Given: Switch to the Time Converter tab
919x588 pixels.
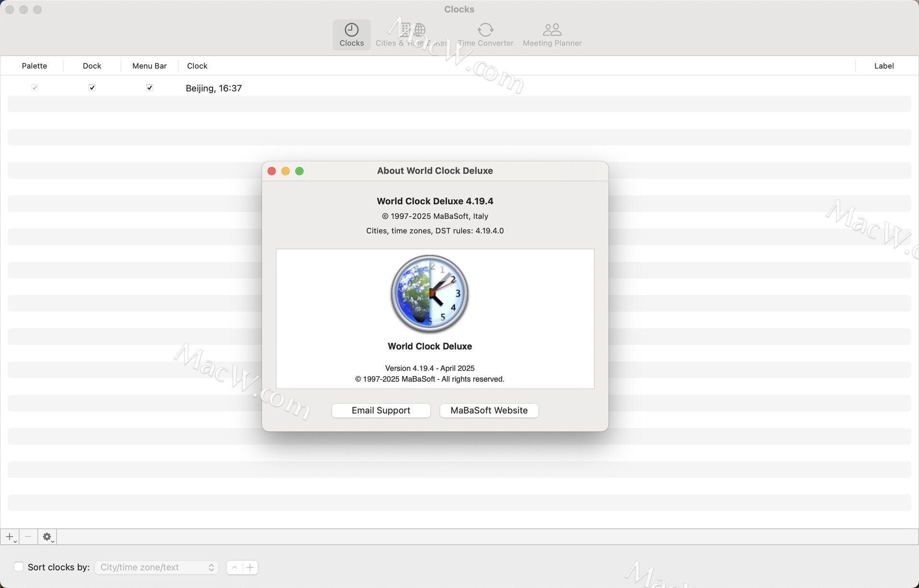Looking at the screenshot, I should tap(485, 35).
